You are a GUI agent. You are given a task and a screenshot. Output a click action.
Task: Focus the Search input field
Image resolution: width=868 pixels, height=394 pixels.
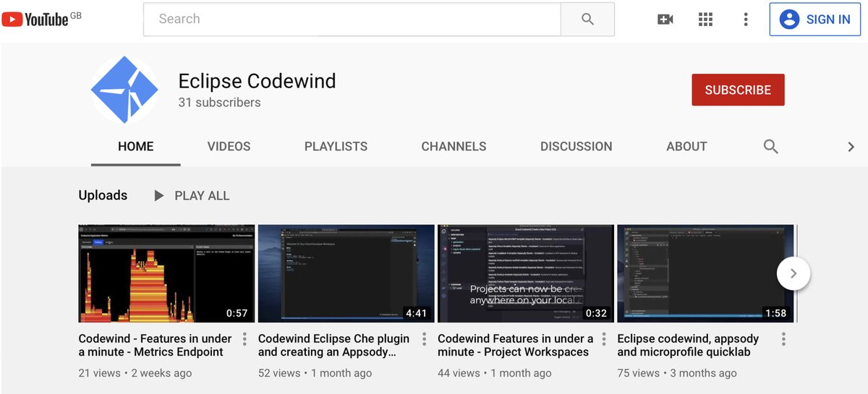(x=352, y=20)
